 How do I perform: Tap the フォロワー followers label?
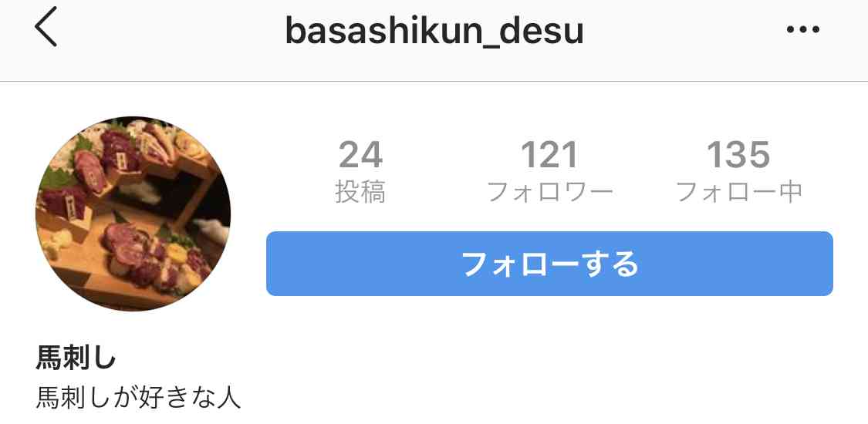pyautogui.click(x=549, y=192)
